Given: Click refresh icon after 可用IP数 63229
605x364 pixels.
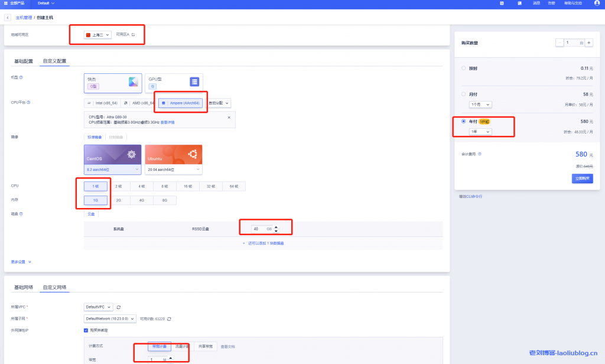Looking at the screenshot, I should tap(170, 319).
